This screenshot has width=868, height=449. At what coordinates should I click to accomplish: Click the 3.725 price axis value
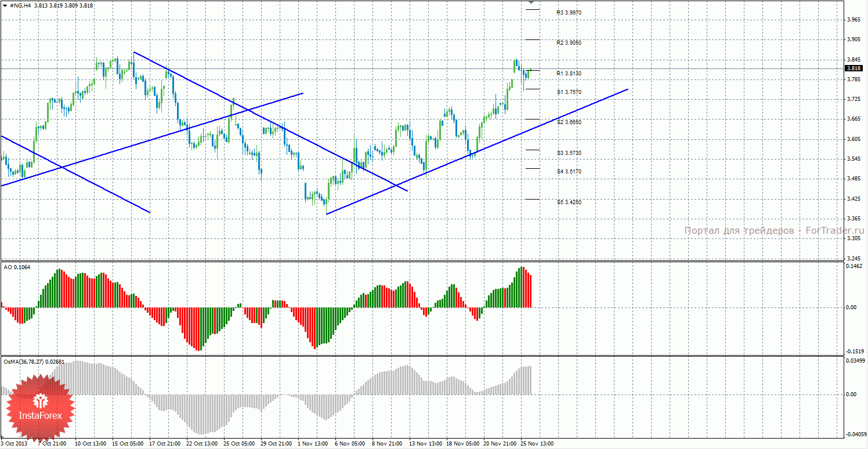pos(853,100)
